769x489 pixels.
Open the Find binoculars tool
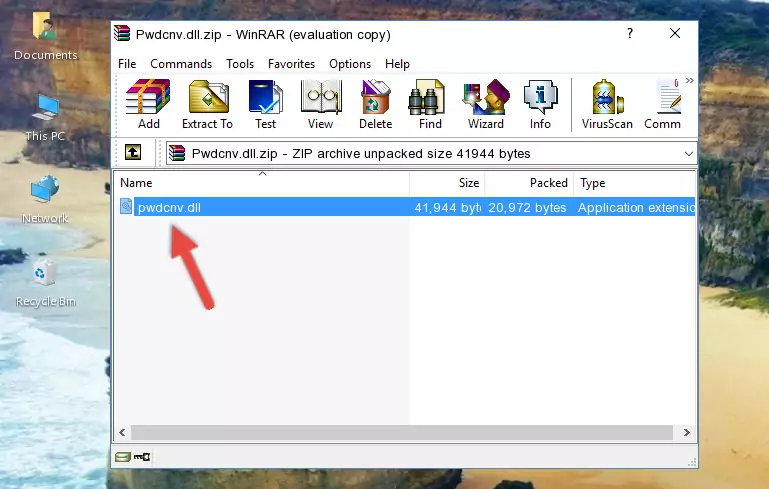pyautogui.click(x=430, y=104)
